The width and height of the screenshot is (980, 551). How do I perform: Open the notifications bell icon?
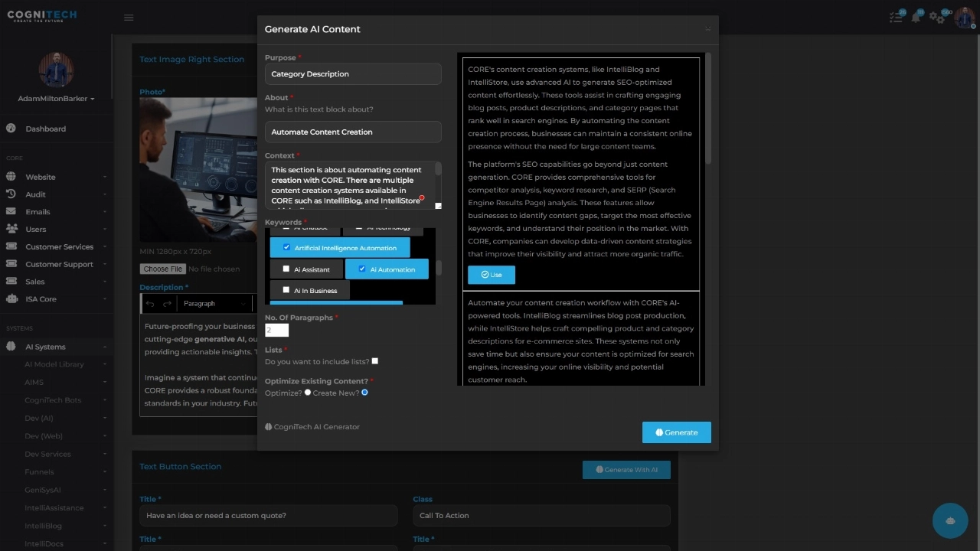[916, 18]
